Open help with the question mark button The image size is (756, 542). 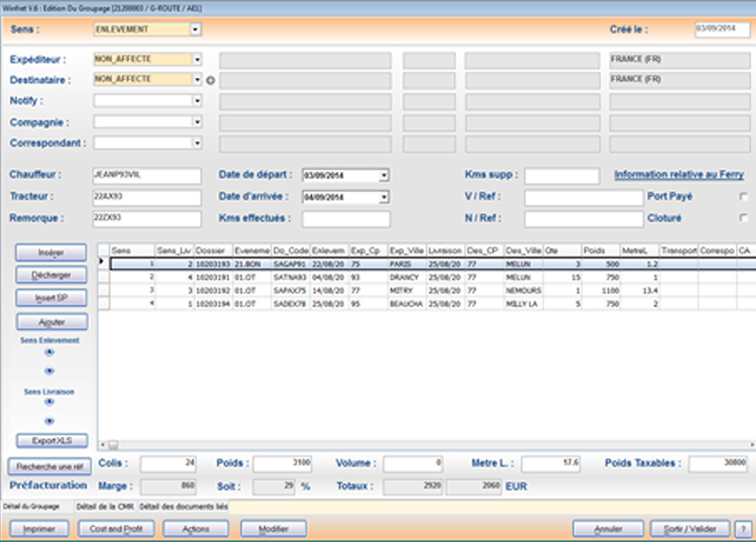(x=741, y=529)
